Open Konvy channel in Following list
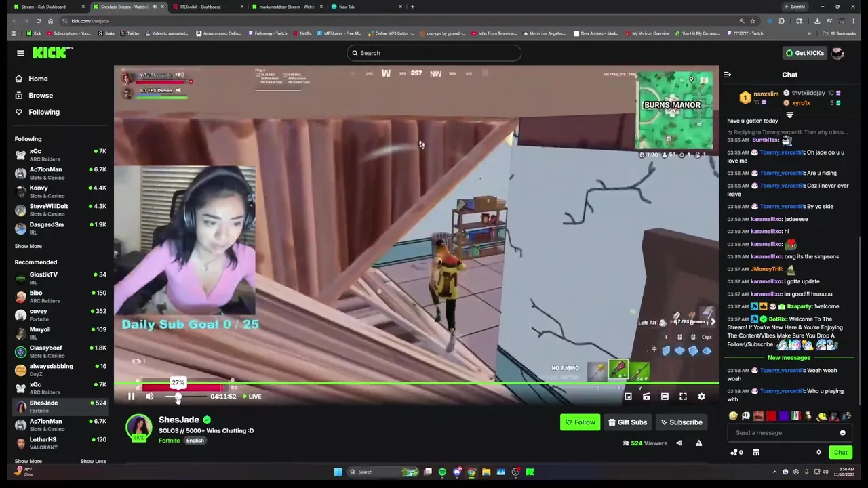The height and width of the screenshot is (488, 868). pyautogui.click(x=60, y=192)
